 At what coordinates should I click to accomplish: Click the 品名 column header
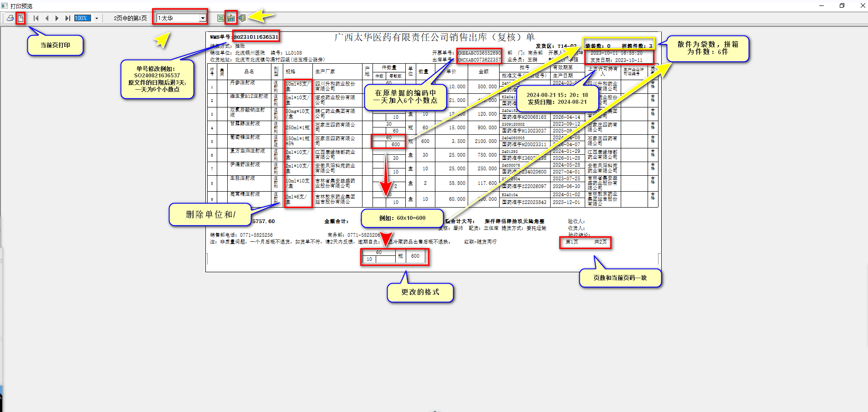(x=249, y=71)
